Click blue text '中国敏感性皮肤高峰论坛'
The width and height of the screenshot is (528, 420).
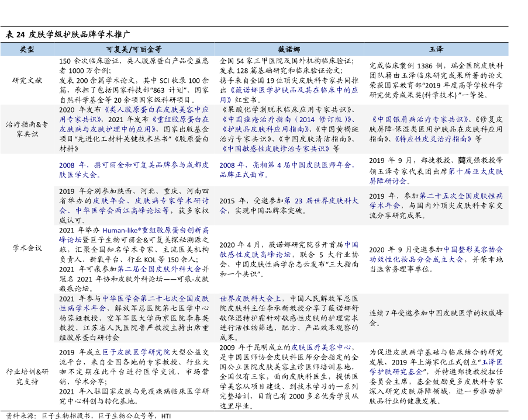pos(289,249)
